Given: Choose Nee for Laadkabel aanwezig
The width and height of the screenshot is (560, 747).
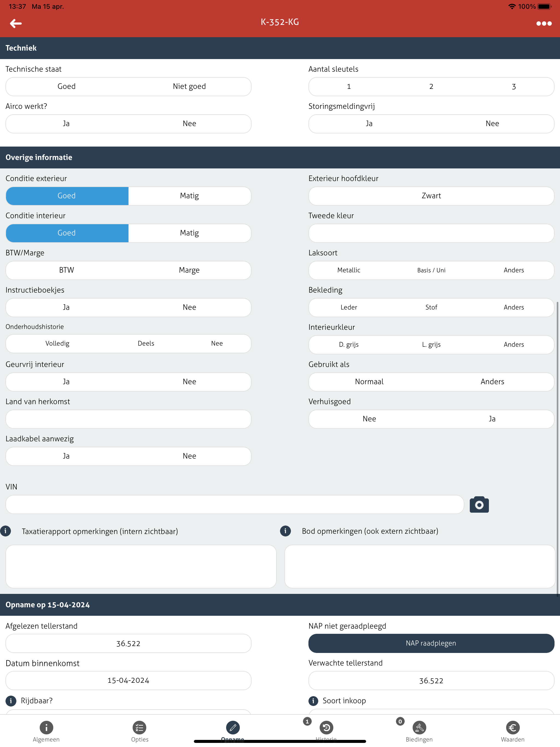Looking at the screenshot, I should (189, 456).
